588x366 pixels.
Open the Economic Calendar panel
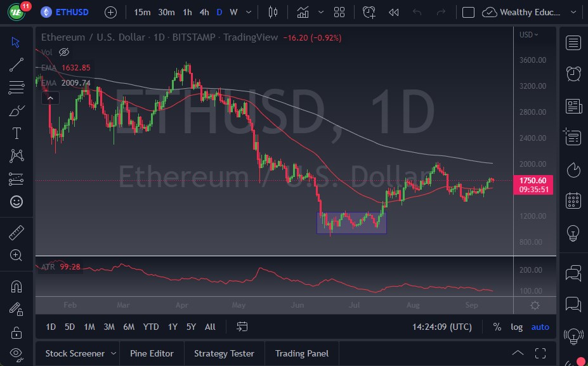pyautogui.click(x=573, y=200)
